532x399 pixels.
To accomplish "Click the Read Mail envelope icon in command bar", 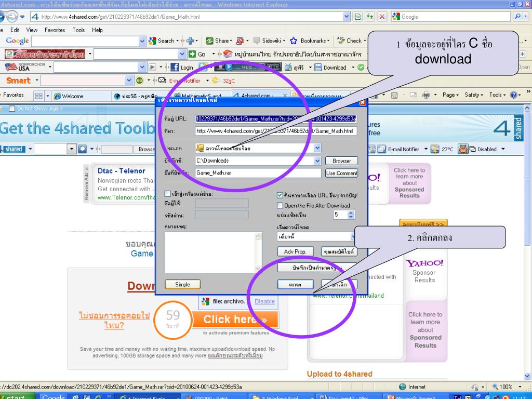I will [x=413, y=95].
